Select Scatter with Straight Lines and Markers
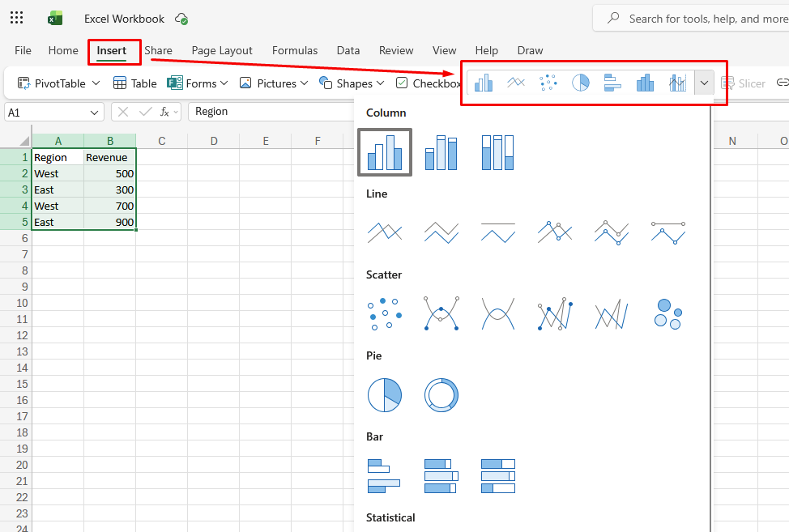 pos(555,313)
